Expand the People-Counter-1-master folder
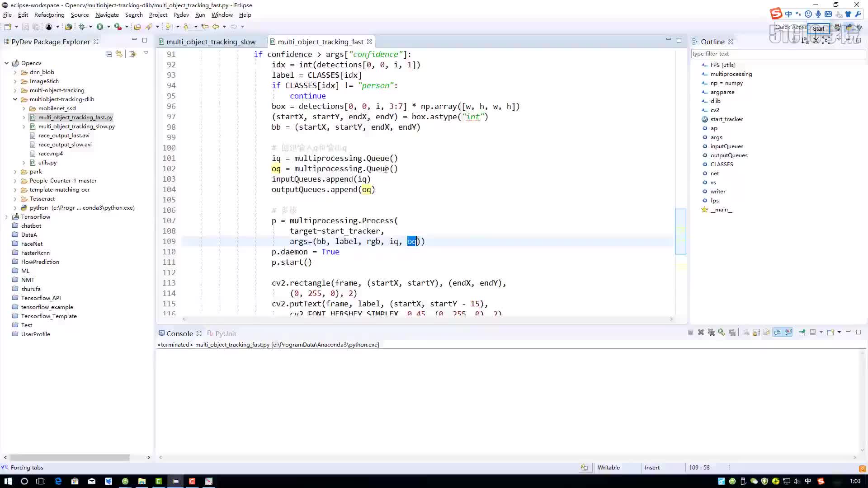Image resolution: width=868 pixels, height=488 pixels. pos(15,181)
